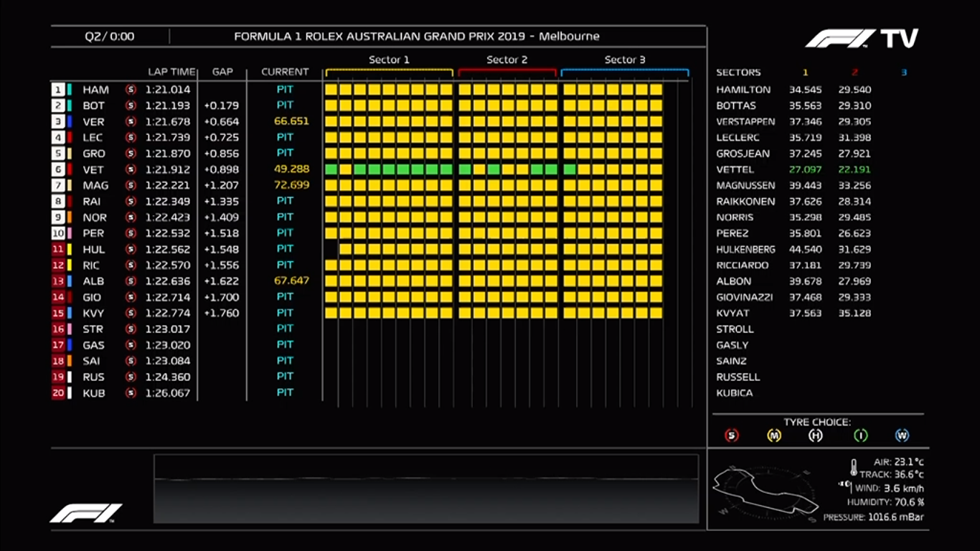Click the CURRENT column header
This screenshot has height=551, width=980.
285,72
